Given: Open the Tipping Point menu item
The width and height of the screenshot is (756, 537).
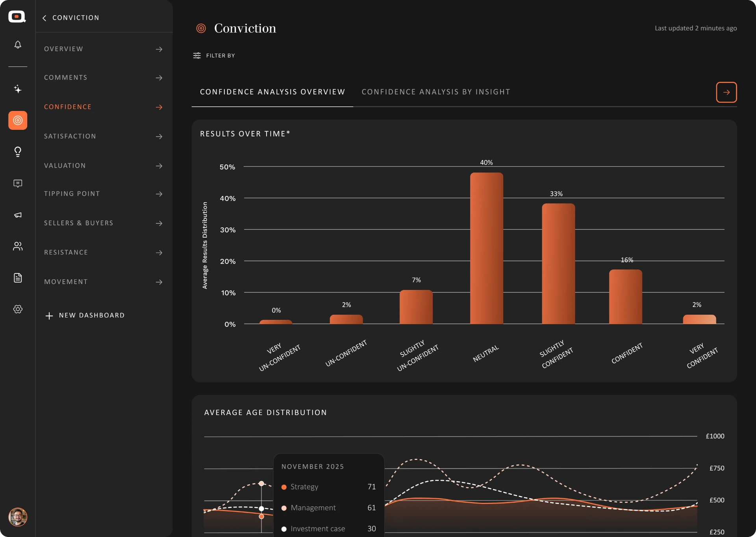Looking at the screenshot, I should (x=104, y=194).
